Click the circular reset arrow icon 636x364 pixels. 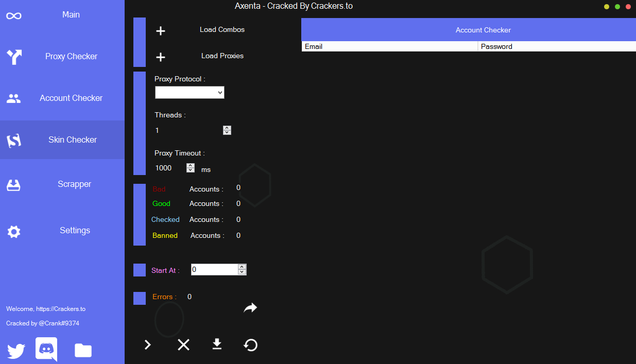point(251,345)
